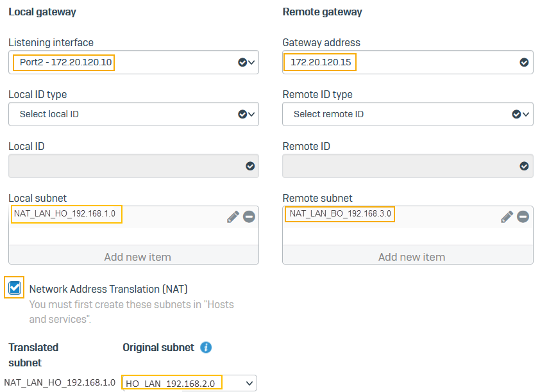Open the Select remote ID dropdown

525,114
